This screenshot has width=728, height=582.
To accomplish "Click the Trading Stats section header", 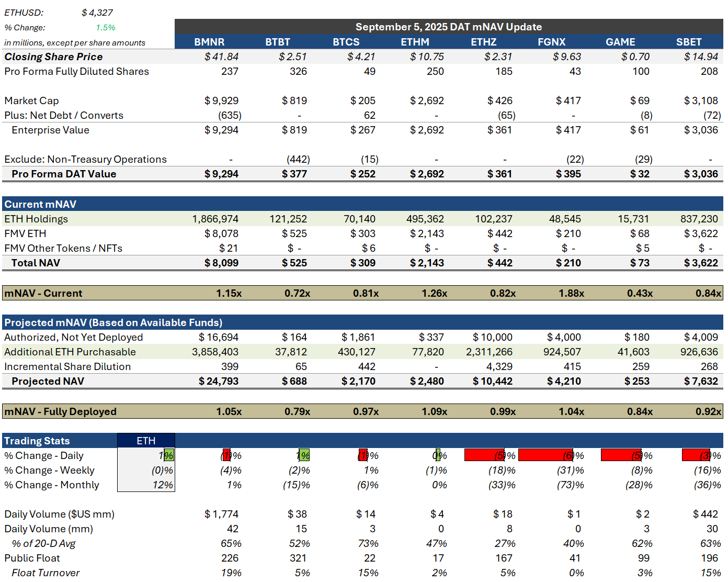I will coord(37,441).
